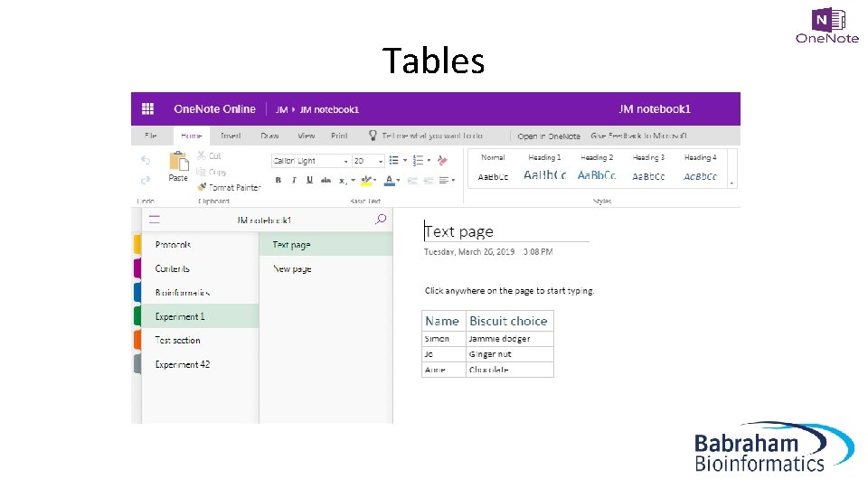The width and height of the screenshot is (868, 488).
Task: Click the Decrease Indent icon
Action: pyautogui.click(x=412, y=181)
